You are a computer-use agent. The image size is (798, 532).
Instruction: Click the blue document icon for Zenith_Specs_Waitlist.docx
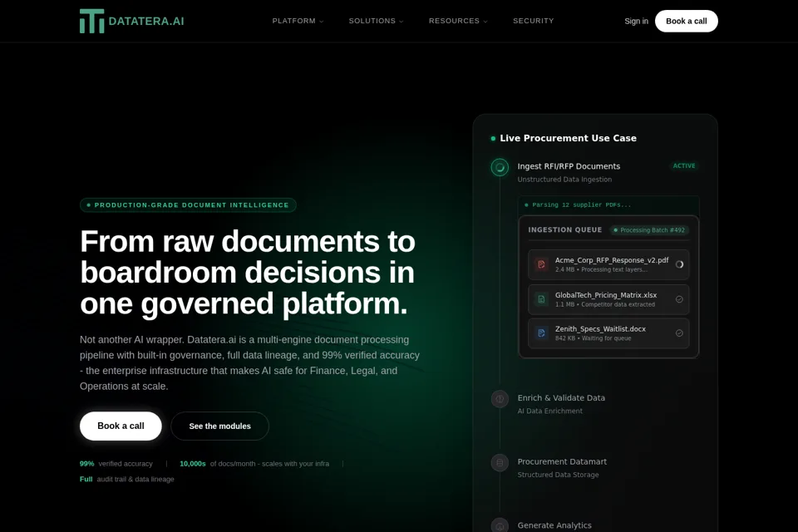(x=541, y=333)
